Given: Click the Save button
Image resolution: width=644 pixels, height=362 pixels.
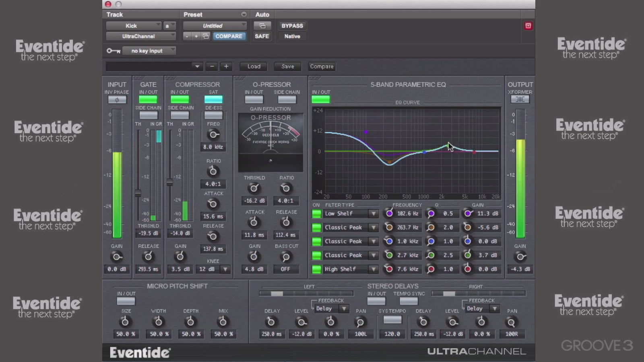Looking at the screenshot, I should (x=288, y=66).
